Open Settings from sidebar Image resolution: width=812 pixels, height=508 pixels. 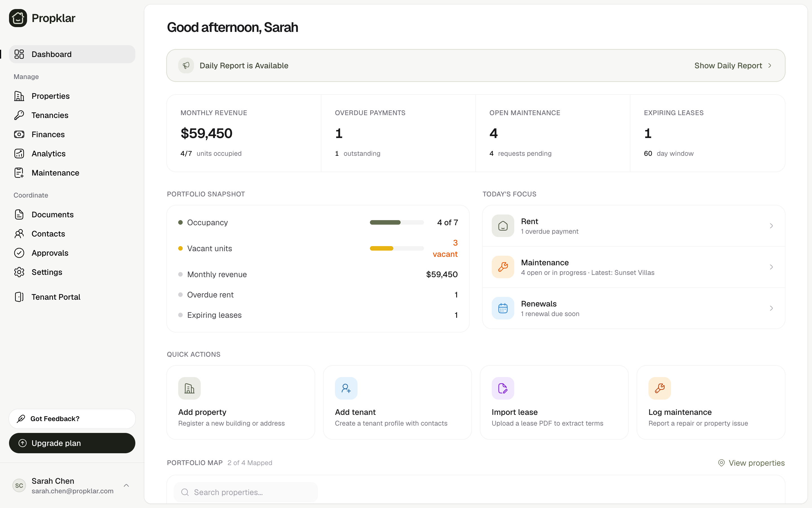[72, 272]
